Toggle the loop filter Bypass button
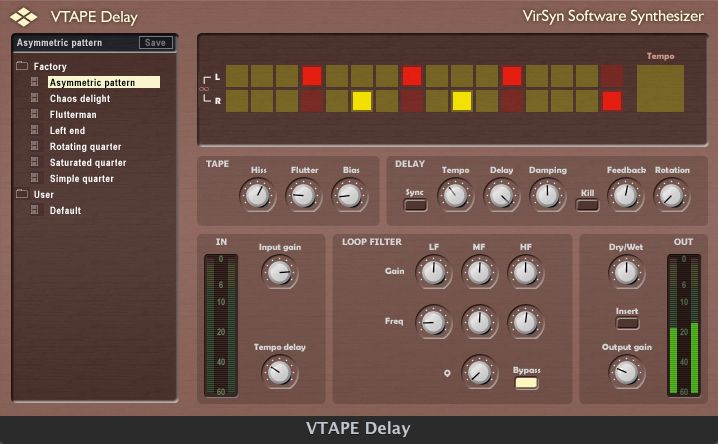This screenshot has height=444, width=718. pos(527,383)
